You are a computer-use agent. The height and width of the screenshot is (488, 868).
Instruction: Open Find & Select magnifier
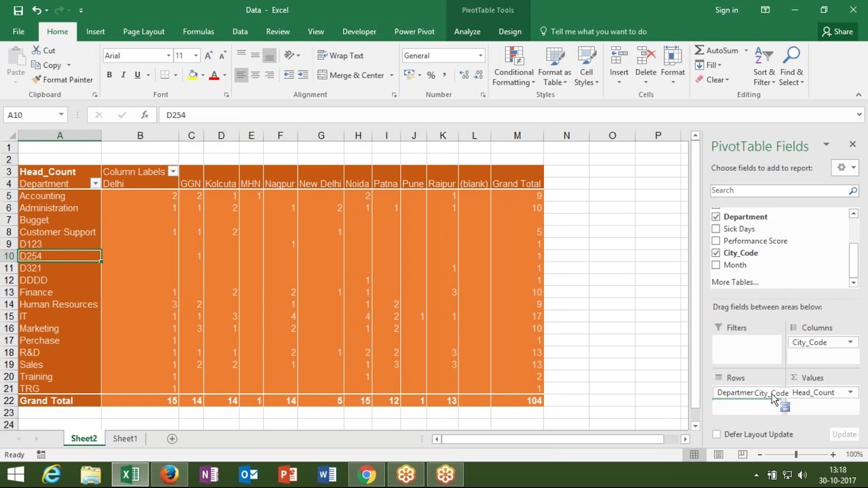[791, 67]
